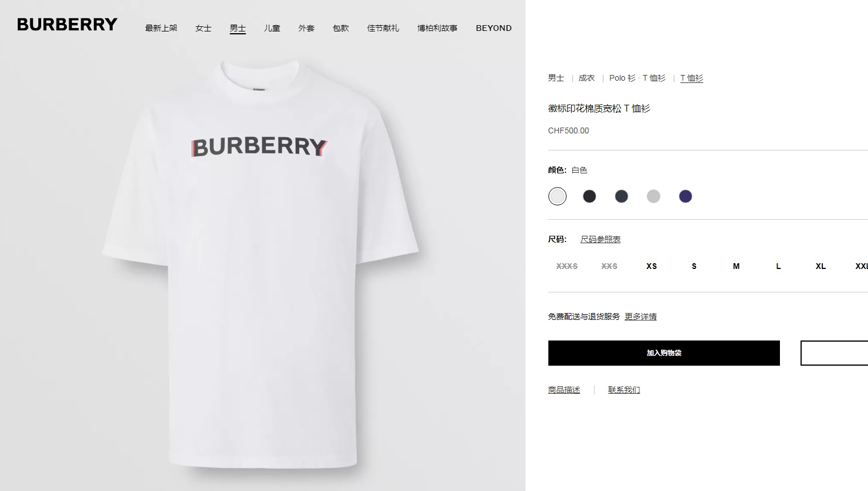The height and width of the screenshot is (491, 868).
Task: Click the BURBERRY logo in header
Action: (67, 25)
